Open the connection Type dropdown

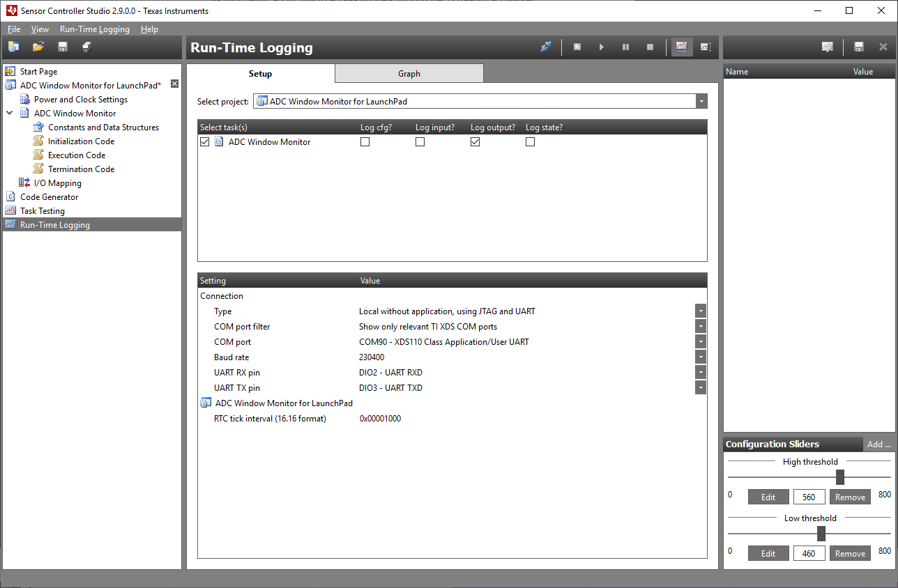pos(701,311)
